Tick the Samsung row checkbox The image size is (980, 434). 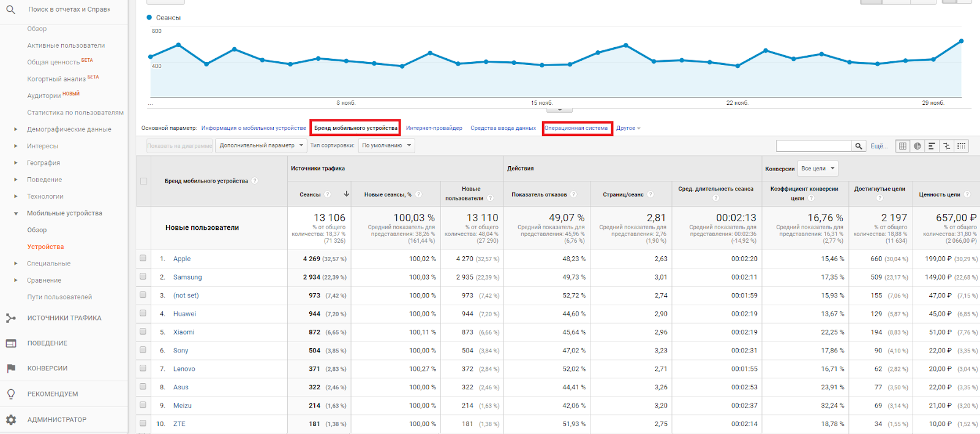click(x=143, y=276)
